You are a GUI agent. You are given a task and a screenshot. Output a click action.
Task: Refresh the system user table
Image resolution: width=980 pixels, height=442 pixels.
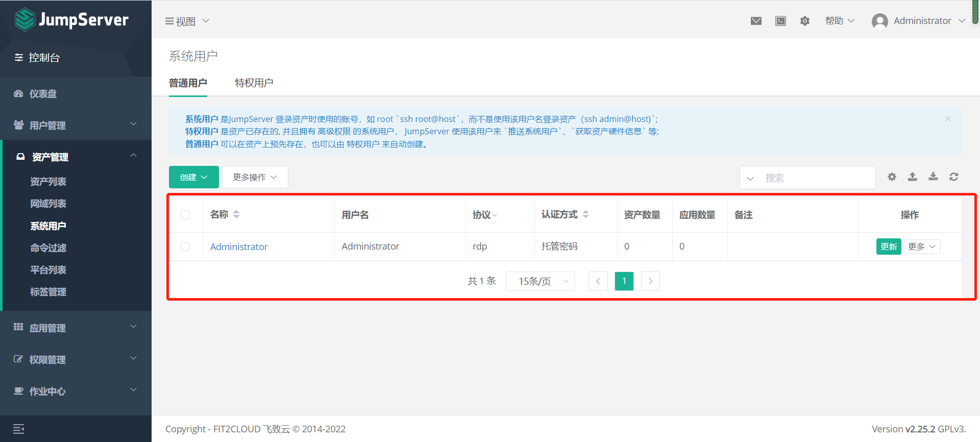953,177
